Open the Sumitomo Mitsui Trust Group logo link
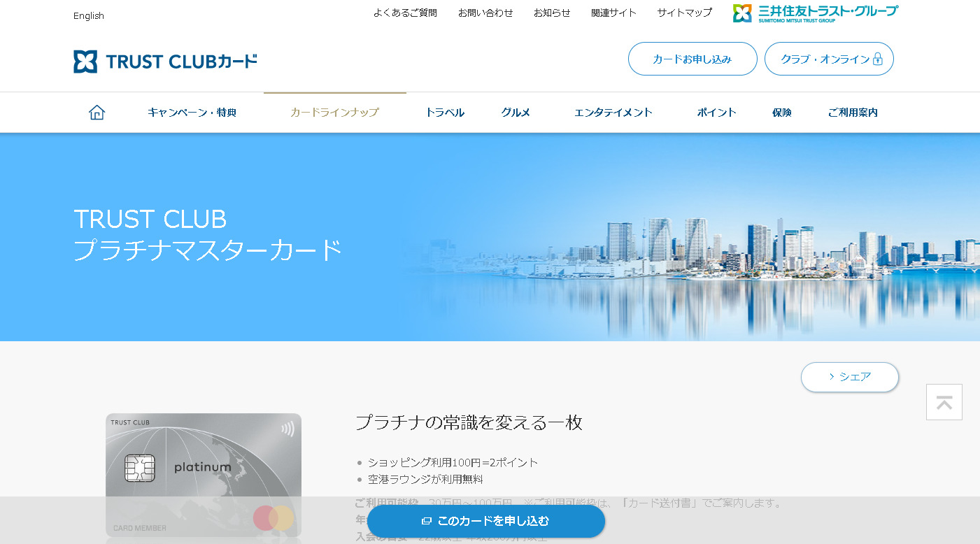 (x=816, y=13)
